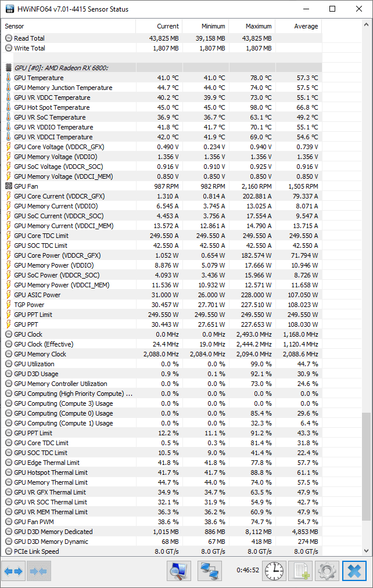This screenshot has height=588, width=373.
Task: Open the network remote monitoring button
Action: (x=209, y=571)
